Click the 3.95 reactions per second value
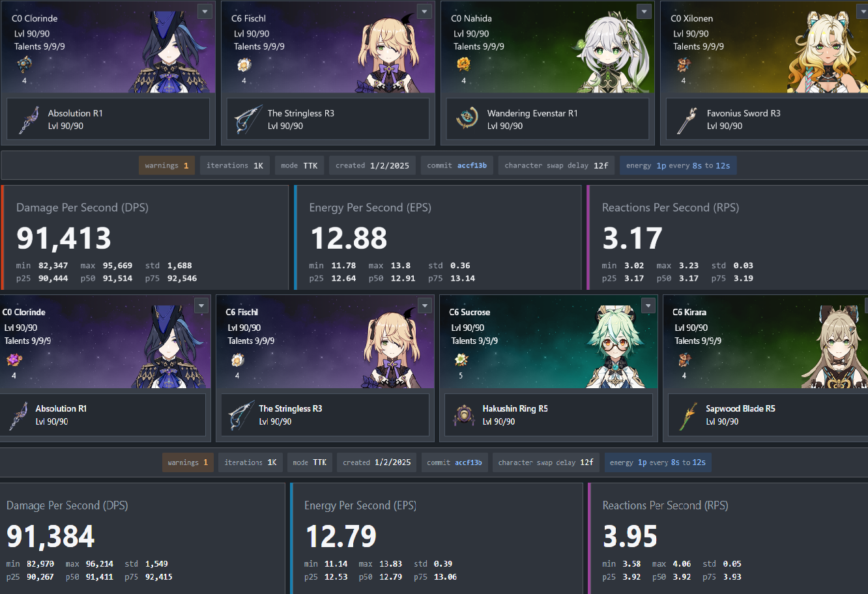The width and height of the screenshot is (868, 594). point(629,537)
